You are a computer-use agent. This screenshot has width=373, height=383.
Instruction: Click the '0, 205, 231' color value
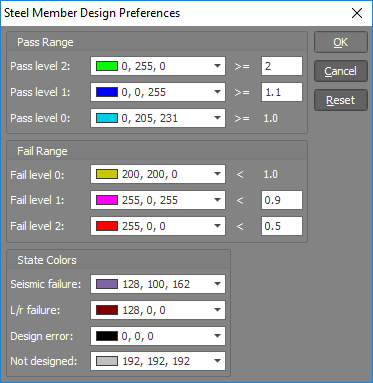coord(150,118)
